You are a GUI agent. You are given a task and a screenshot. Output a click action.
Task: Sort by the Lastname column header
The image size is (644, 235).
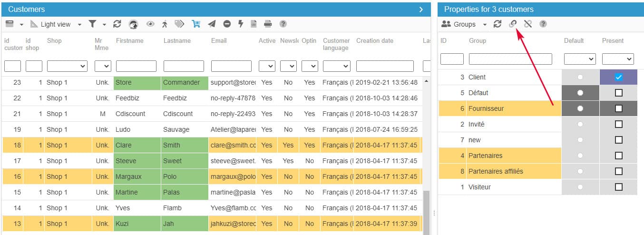pyautogui.click(x=176, y=41)
